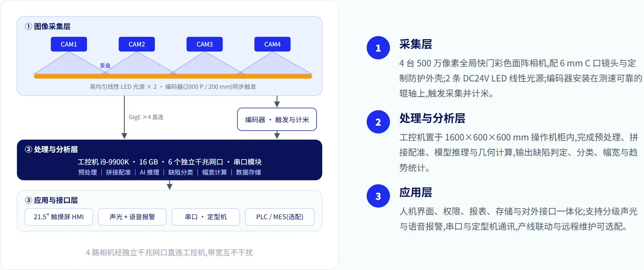Select the CAM2 camera box
644x270 pixels.
pos(137,44)
